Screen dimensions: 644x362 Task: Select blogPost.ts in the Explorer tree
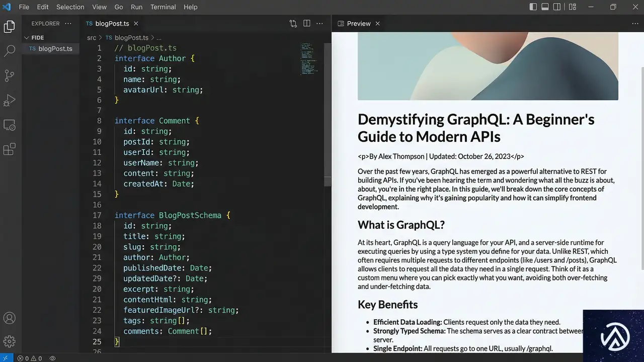[x=55, y=49]
